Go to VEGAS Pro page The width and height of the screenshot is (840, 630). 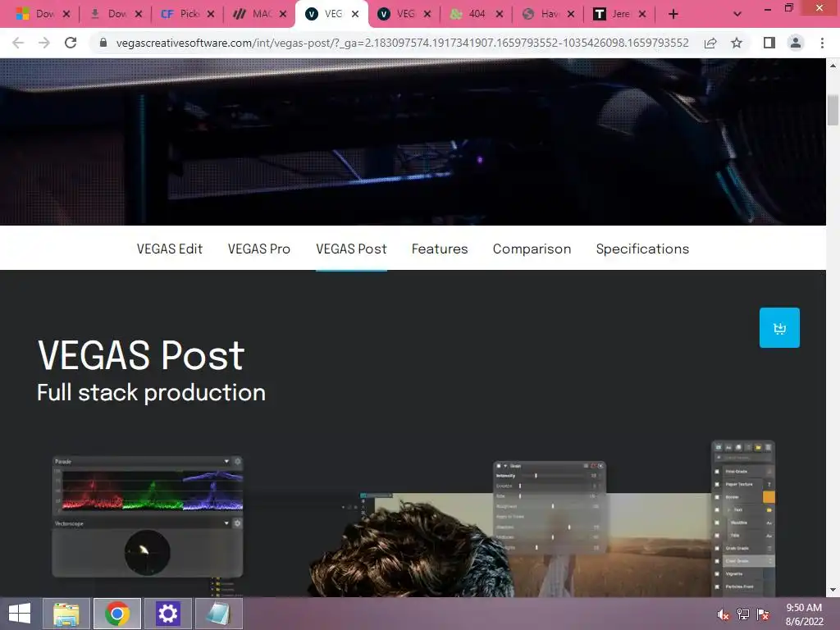coord(258,249)
